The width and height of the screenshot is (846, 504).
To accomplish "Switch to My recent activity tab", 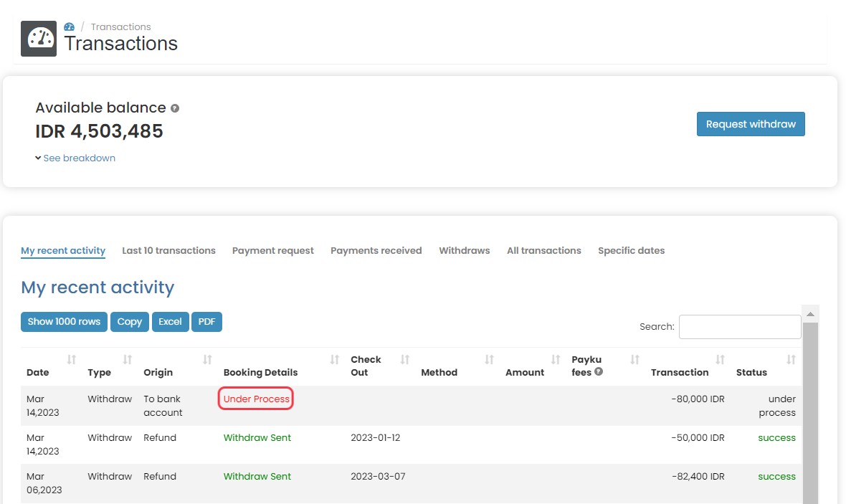I will tap(63, 251).
